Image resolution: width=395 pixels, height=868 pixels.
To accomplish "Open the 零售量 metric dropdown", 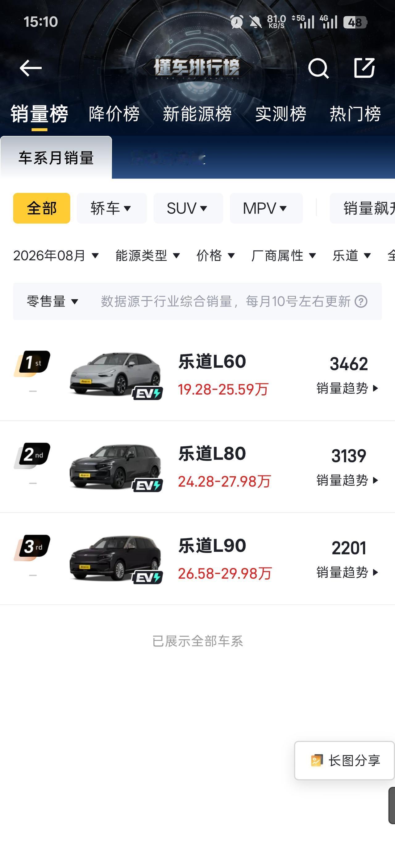I will [53, 301].
